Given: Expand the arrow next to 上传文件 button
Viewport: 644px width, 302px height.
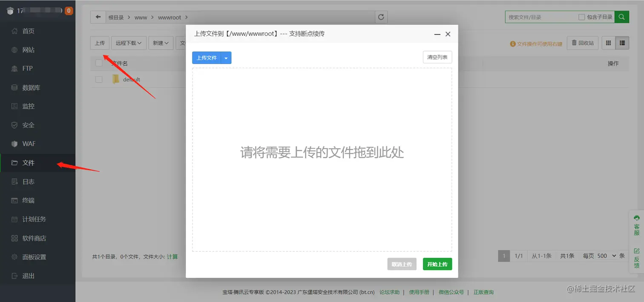Looking at the screenshot, I should pyautogui.click(x=226, y=57).
